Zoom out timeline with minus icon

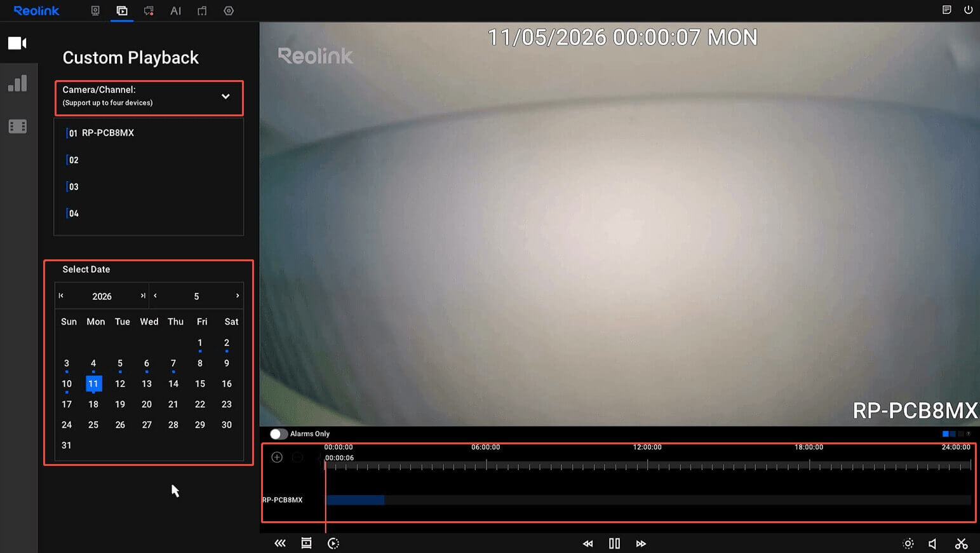(297, 457)
